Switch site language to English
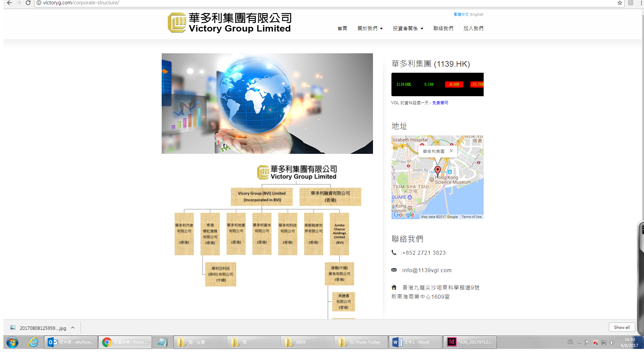The width and height of the screenshot is (644, 362). pos(477,14)
